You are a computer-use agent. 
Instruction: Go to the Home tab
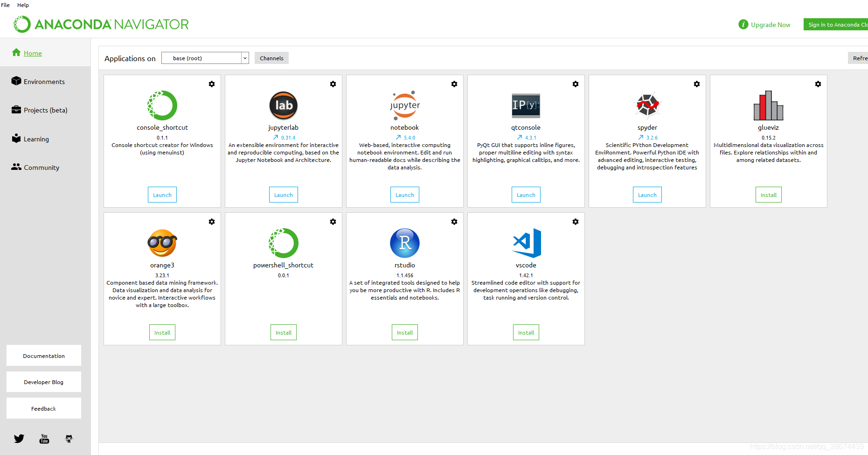click(45, 52)
